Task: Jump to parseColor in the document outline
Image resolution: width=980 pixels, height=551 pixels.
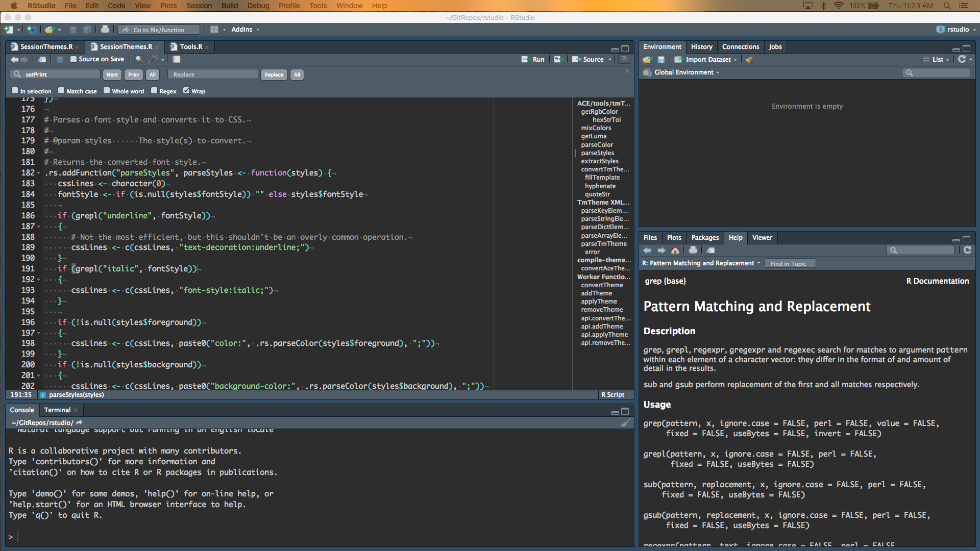Action: point(597,144)
